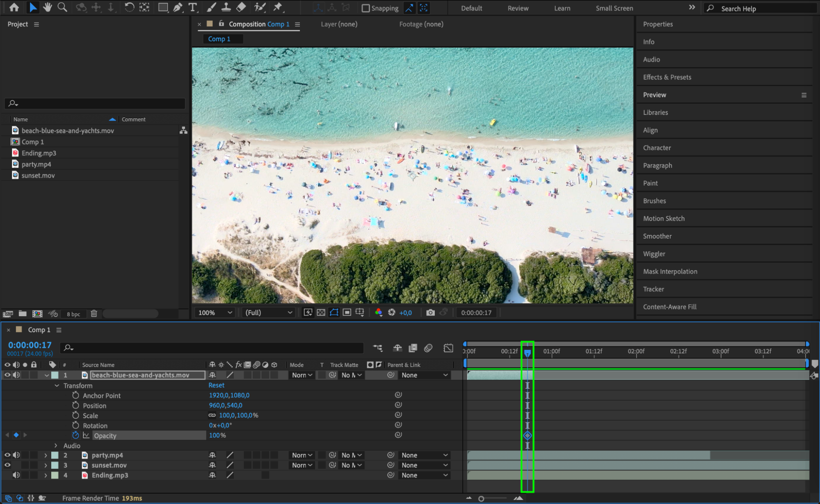Select the Type tool

[x=192, y=7]
